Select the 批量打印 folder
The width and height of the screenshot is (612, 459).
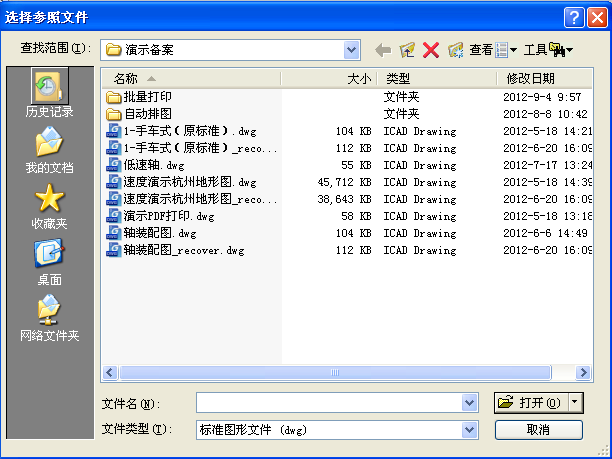point(146,97)
